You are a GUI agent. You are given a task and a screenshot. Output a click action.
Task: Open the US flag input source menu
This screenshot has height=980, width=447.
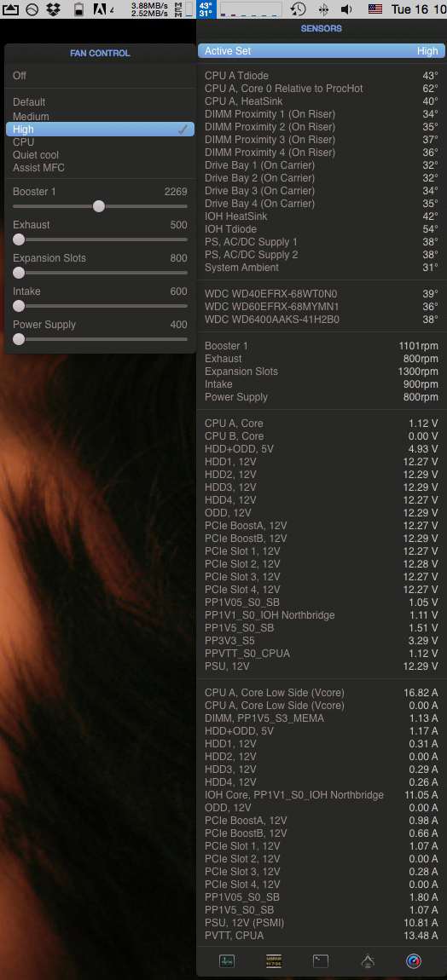(x=375, y=9)
